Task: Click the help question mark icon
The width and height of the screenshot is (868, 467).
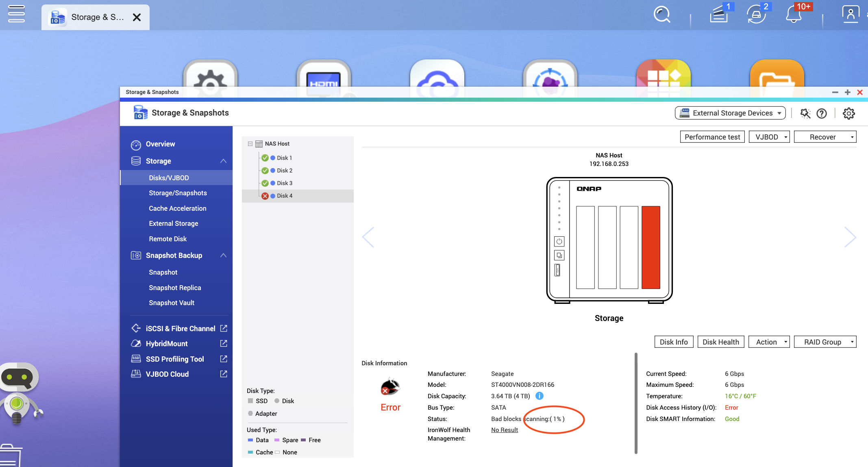Action: pyautogui.click(x=822, y=113)
